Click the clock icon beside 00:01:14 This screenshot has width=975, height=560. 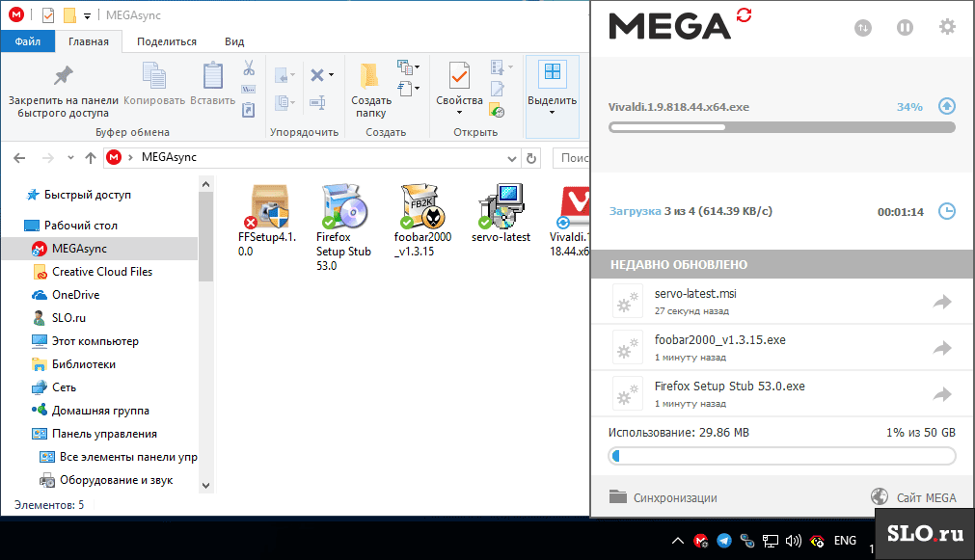(x=946, y=211)
